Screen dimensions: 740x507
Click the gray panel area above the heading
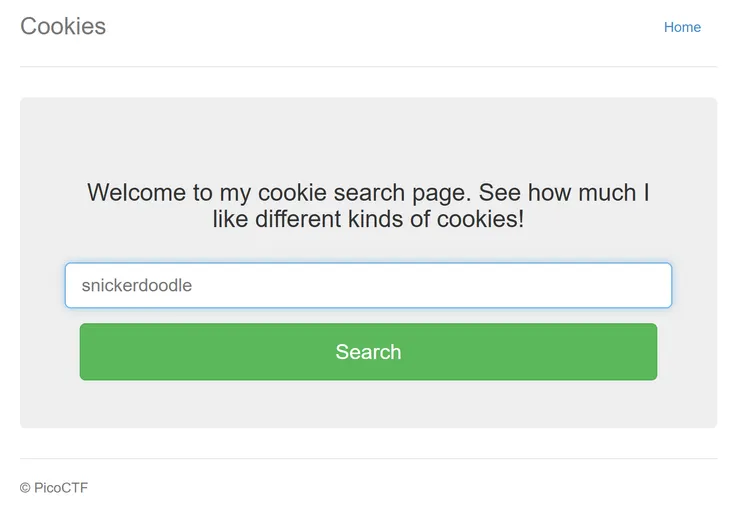(x=368, y=135)
